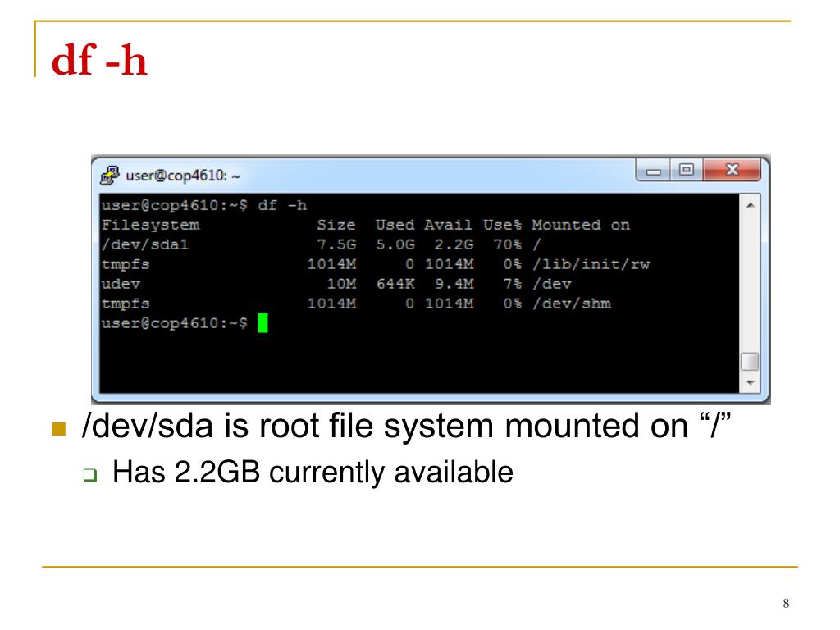Click the 'Mounted on' column header
Viewport: 840px width, 630px height.
(x=581, y=225)
